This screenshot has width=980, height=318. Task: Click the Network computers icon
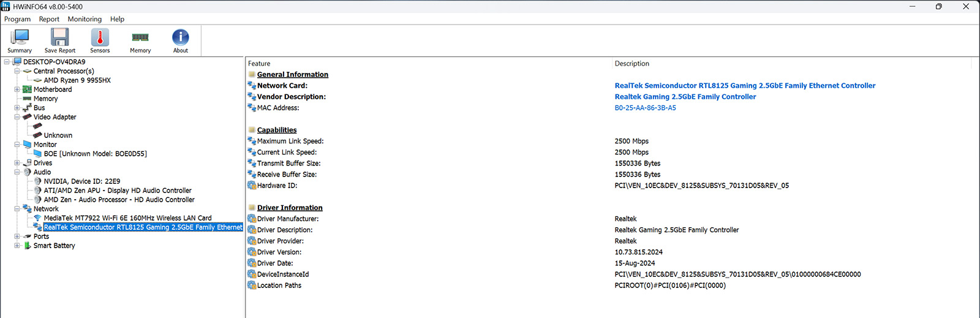pos(27,209)
